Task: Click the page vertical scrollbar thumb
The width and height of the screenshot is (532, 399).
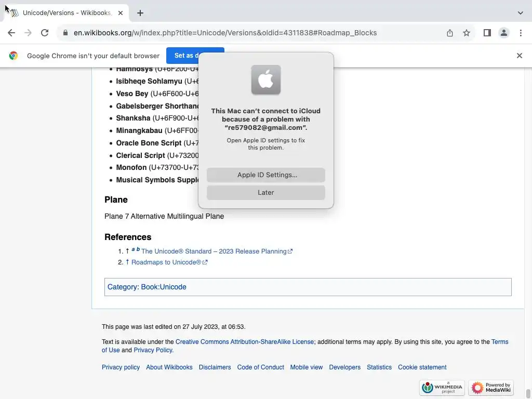Action: (x=528, y=394)
